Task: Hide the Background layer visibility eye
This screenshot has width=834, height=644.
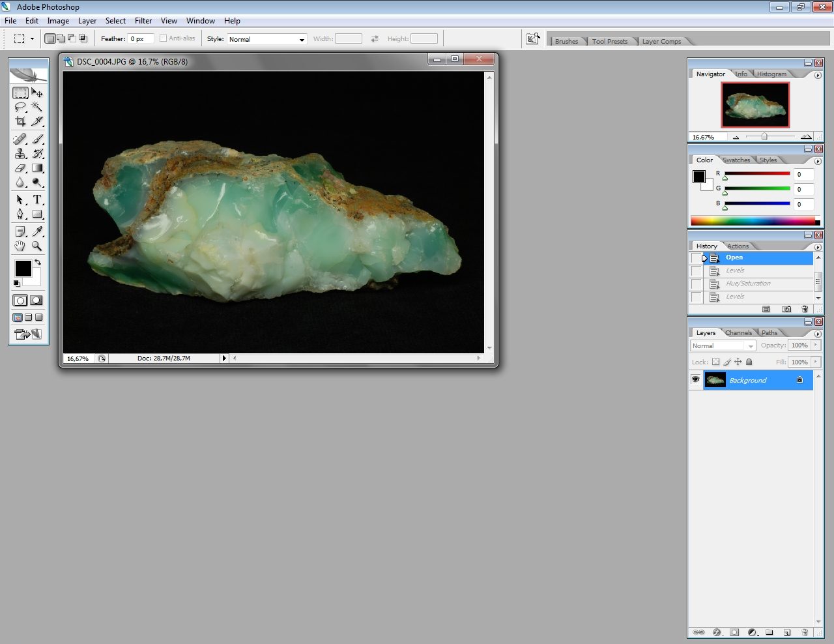Action: tap(696, 379)
